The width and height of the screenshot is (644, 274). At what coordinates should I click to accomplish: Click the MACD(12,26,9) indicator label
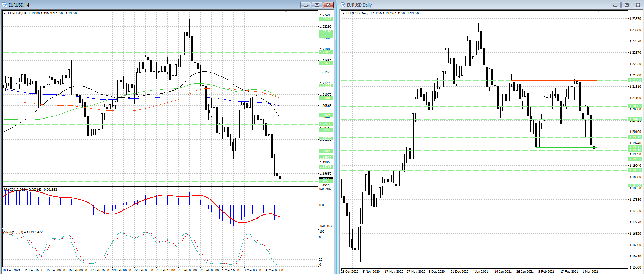15,190
